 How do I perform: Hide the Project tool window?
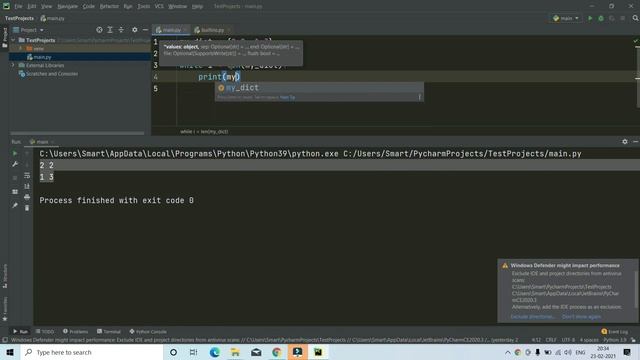point(145,30)
